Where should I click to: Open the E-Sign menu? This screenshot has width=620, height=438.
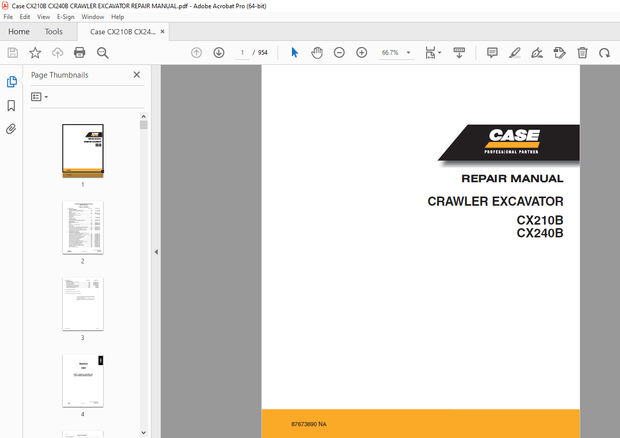[x=66, y=17]
